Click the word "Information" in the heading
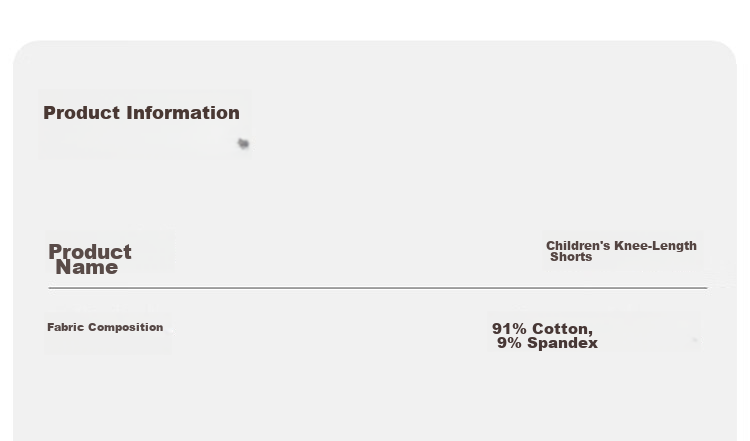This screenshot has height=441, width=750. 183,113
